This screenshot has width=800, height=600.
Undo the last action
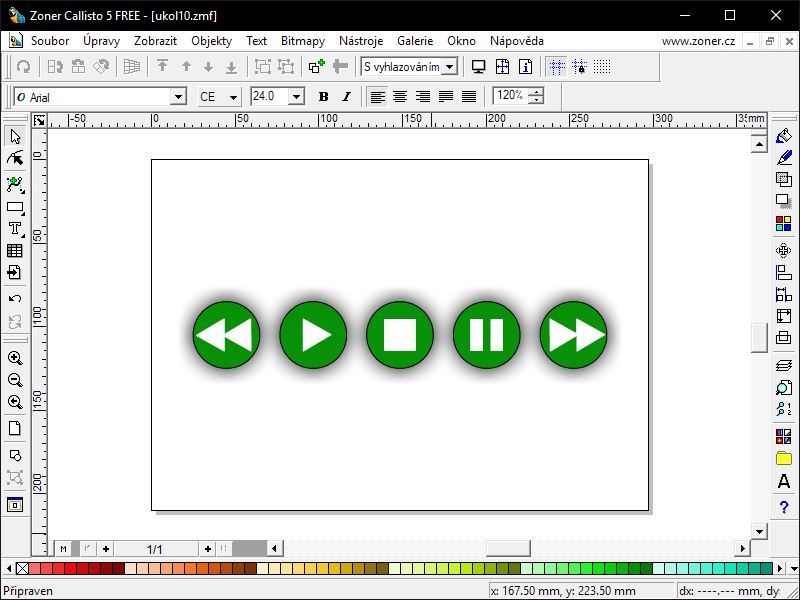[x=15, y=298]
